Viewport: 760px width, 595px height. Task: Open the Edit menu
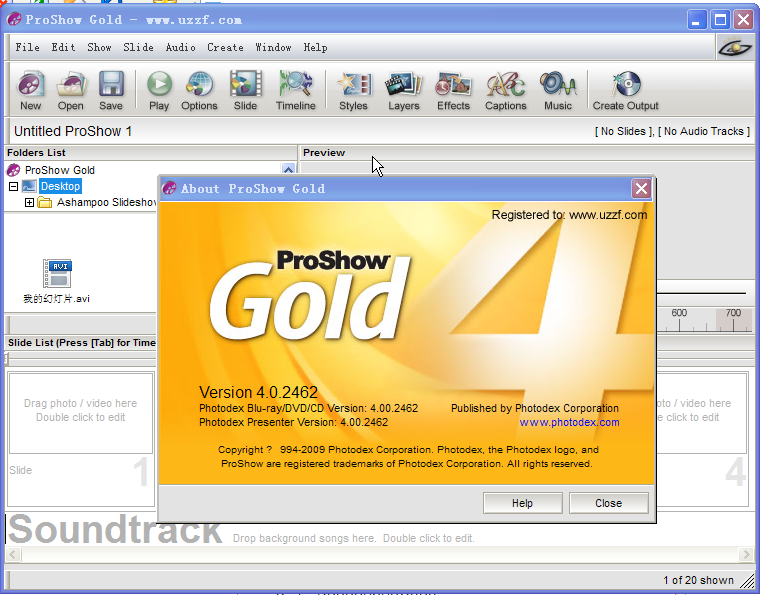63,47
